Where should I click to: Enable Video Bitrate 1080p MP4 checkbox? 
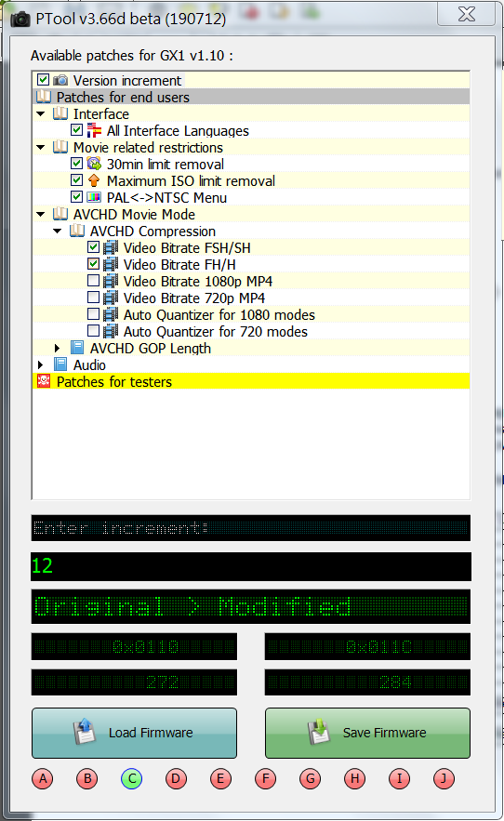tap(93, 281)
